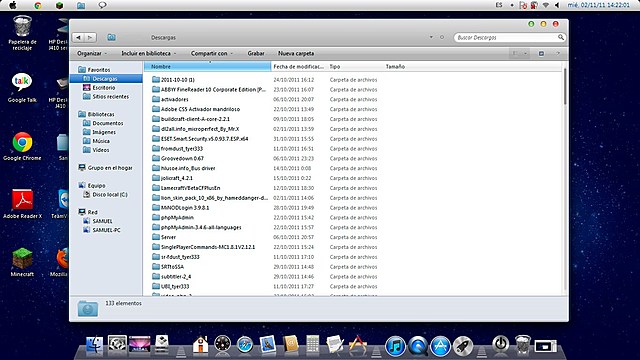Image resolution: width=640 pixels, height=360 pixels.
Task: Open the Organizar menu
Action: click(92, 53)
